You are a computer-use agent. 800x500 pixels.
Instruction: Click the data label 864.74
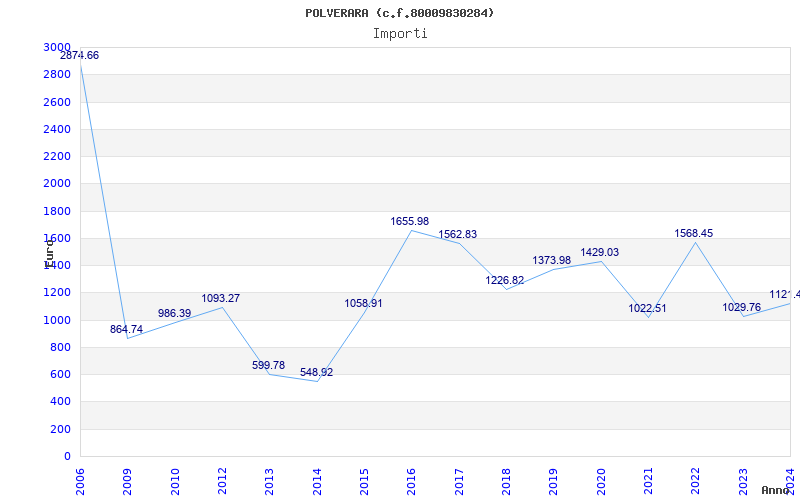[x=127, y=329]
